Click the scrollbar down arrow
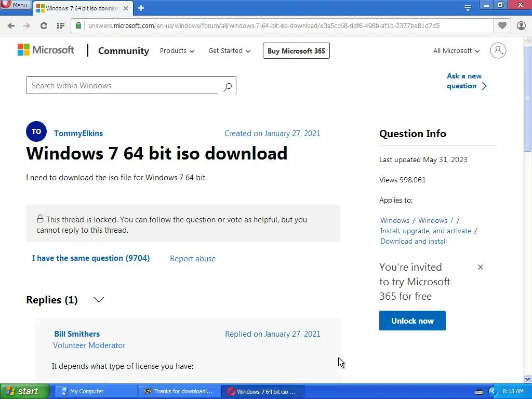 tap(528, 379)
